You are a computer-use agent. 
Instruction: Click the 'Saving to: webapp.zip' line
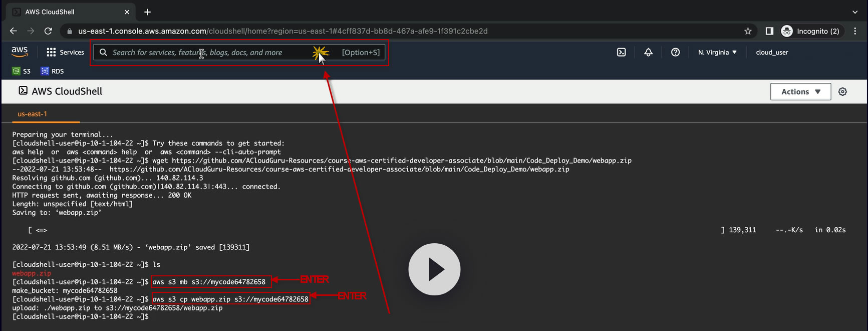[x=57, y=213]
